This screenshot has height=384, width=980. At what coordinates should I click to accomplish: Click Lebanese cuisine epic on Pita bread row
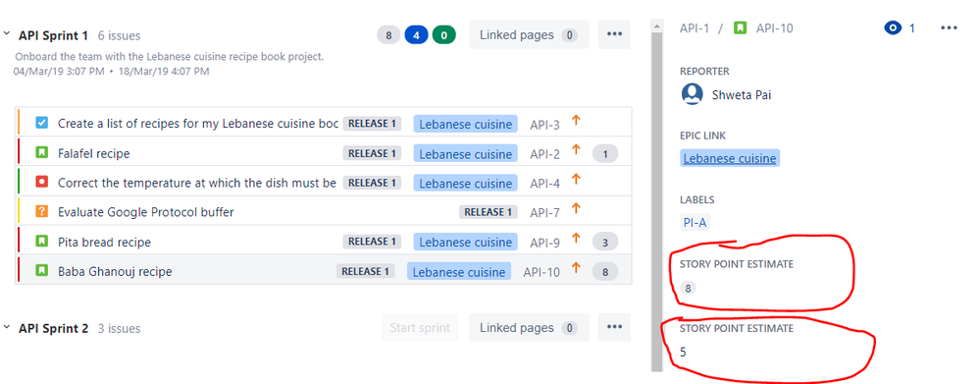[x=466, y=242]
